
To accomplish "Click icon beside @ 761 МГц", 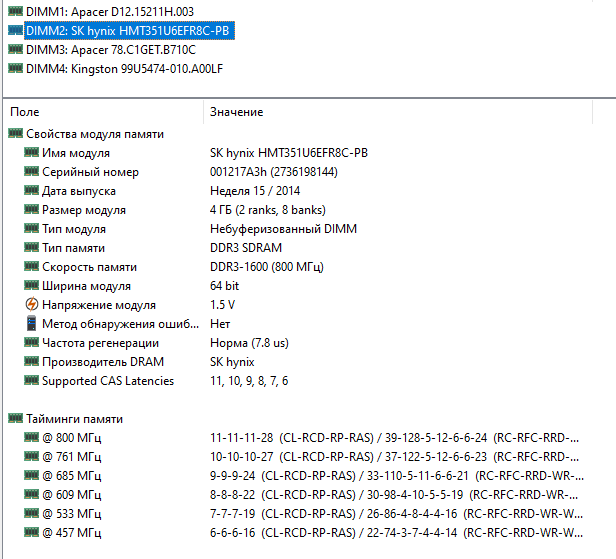I will coord(31,456).
